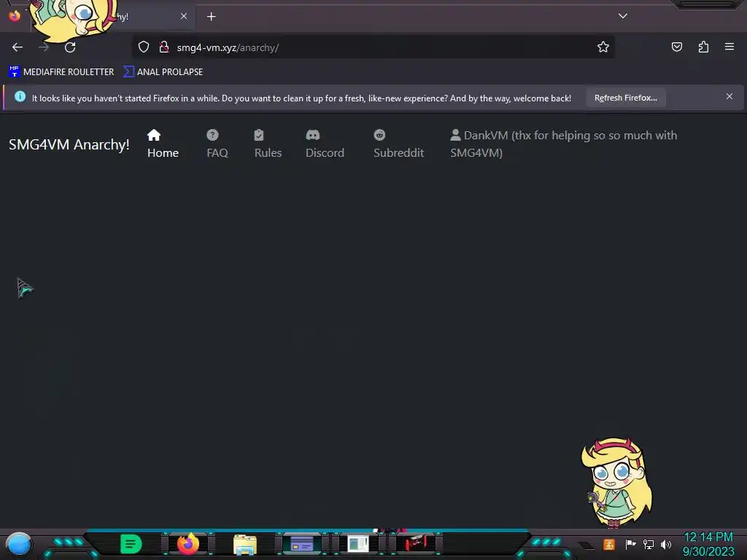
Task: Close the current browser tab
Action: point(184,16)
